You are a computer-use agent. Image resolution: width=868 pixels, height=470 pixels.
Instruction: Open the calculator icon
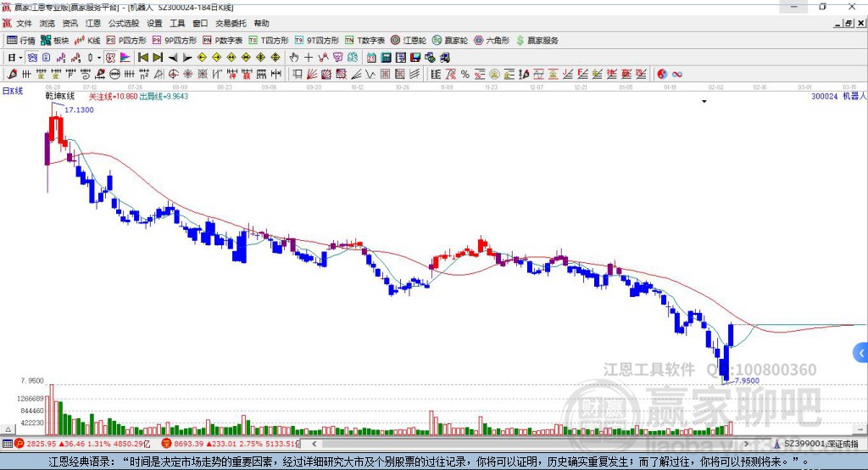click(386, 58)
